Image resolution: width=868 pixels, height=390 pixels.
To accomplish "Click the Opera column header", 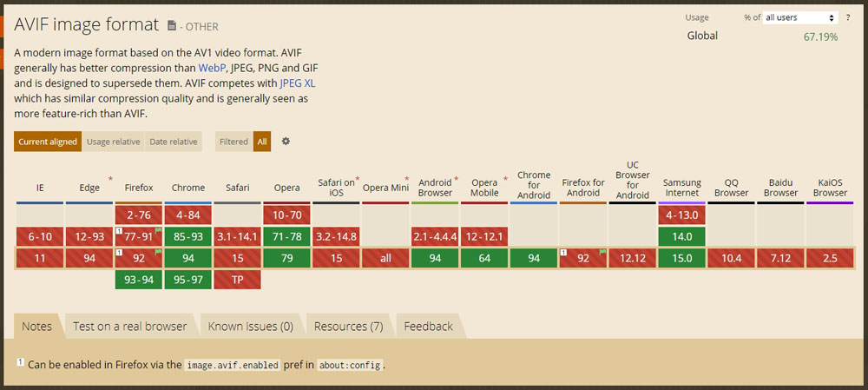I will tap(286, 188).
